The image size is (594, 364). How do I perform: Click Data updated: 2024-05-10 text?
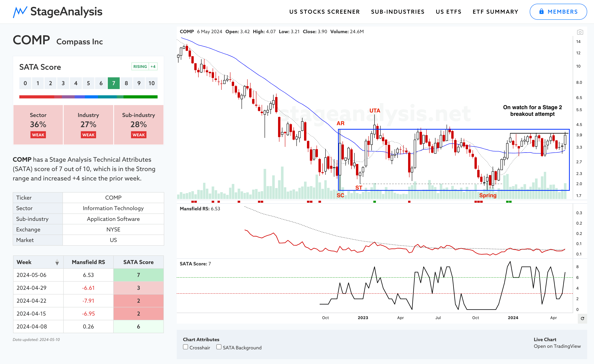(x=36, y=339)
